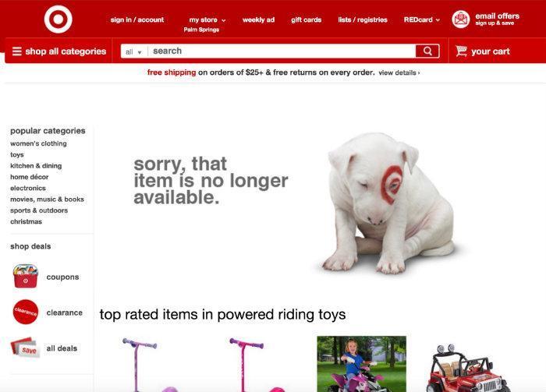Open the weekly ad menu item
The width and height of the screenshot is (546, 392).
(258, 19)
